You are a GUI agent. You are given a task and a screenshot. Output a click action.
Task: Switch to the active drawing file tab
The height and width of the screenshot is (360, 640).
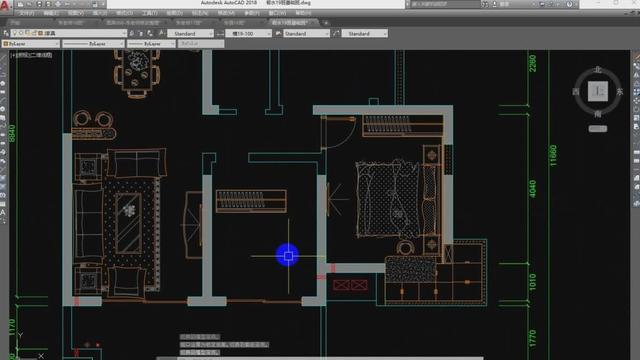click(291, 23)
